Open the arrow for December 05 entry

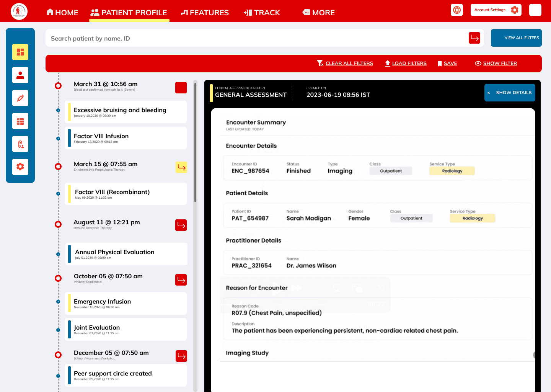181,356
